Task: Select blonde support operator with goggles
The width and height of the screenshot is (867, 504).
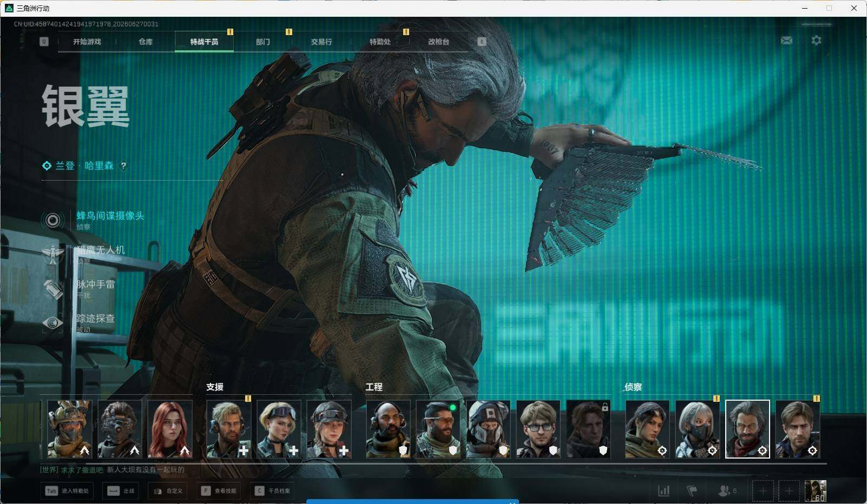Action: 279,429
